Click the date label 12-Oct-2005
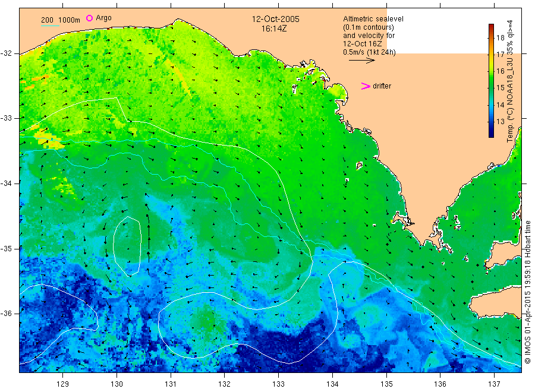 [x=276, y=19]
